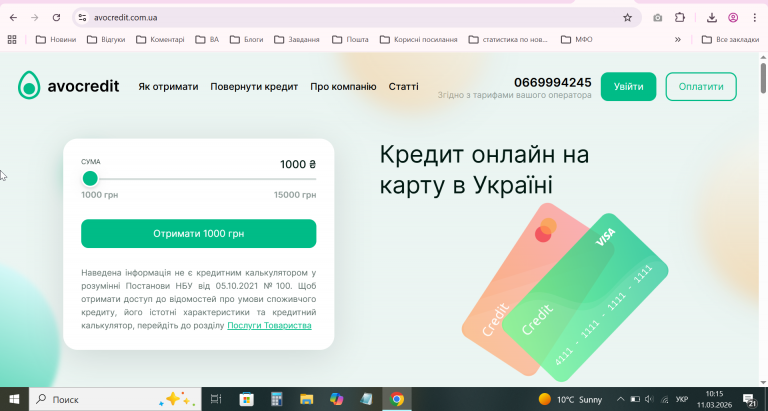Screen dimensions: 768x411
Task: Click the phone number 0669994245
Action: (552, 82)
